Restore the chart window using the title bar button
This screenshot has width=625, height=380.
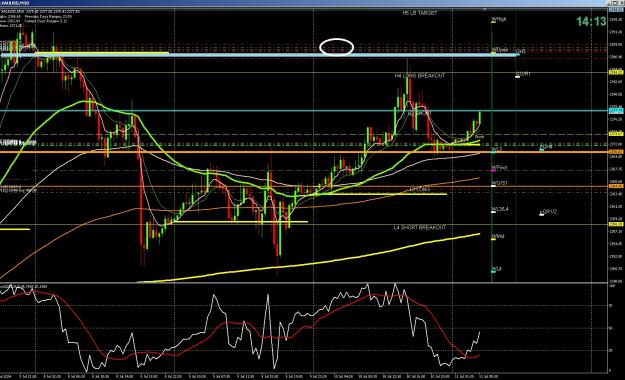(616, 3)
